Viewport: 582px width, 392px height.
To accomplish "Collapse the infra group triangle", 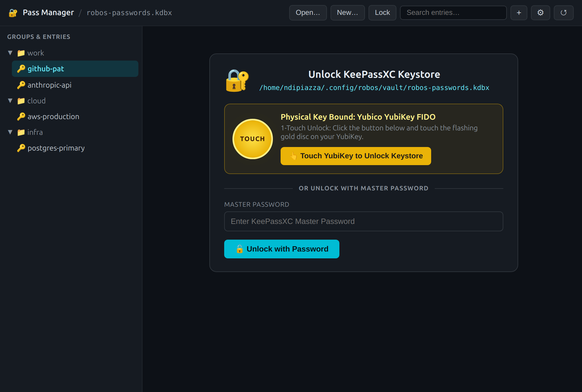I will pos(10,132).
